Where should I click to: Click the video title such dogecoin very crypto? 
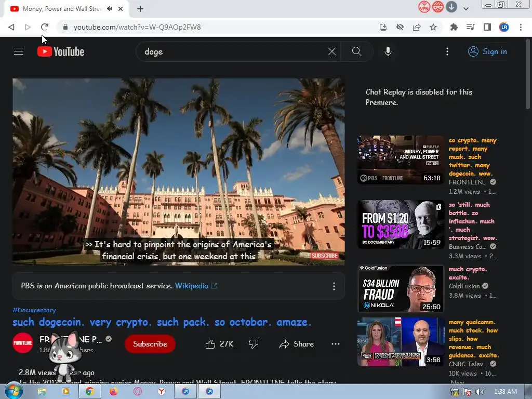point(162,322)
